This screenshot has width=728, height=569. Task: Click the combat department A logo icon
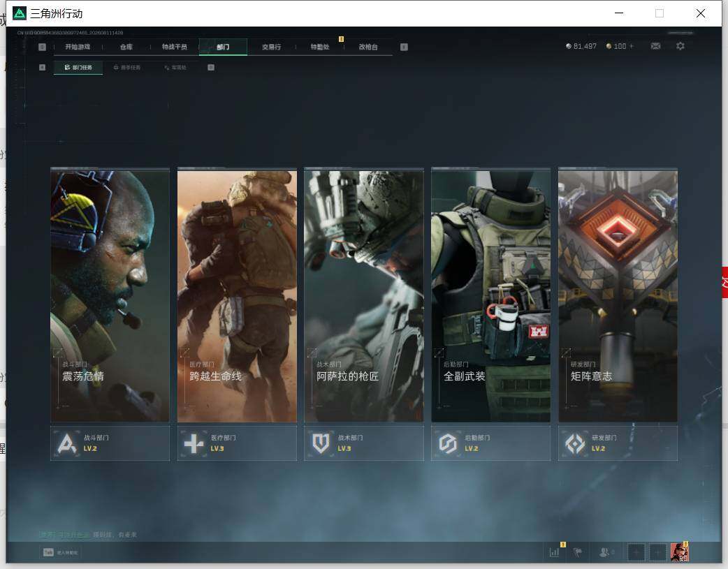(x=67, y=444)
